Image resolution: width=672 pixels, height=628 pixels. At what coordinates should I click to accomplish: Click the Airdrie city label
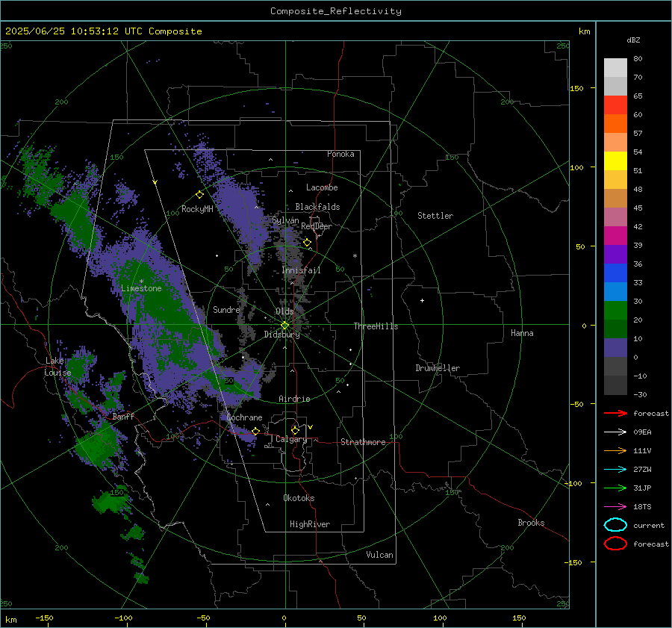294,399
